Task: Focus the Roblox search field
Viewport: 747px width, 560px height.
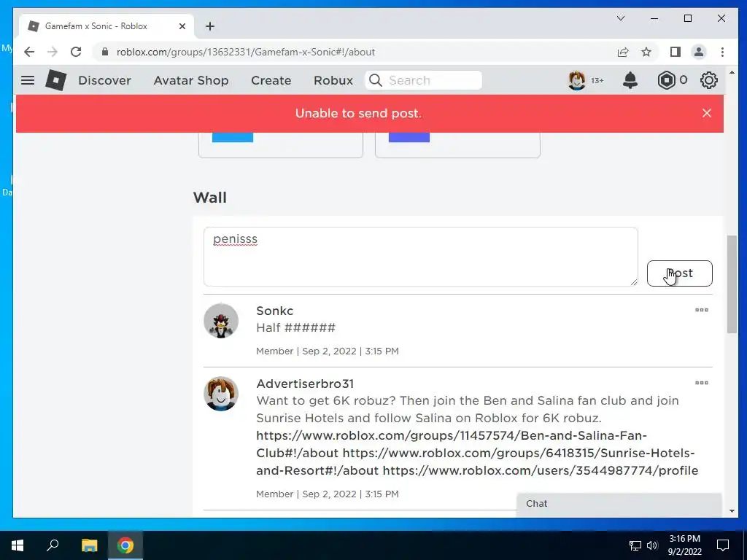Action: [424, 80]
